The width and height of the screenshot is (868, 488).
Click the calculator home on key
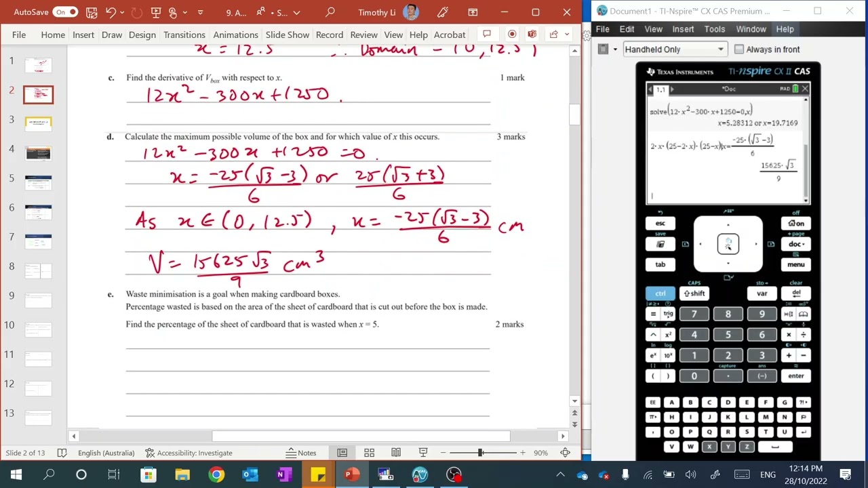click(796, 224)
